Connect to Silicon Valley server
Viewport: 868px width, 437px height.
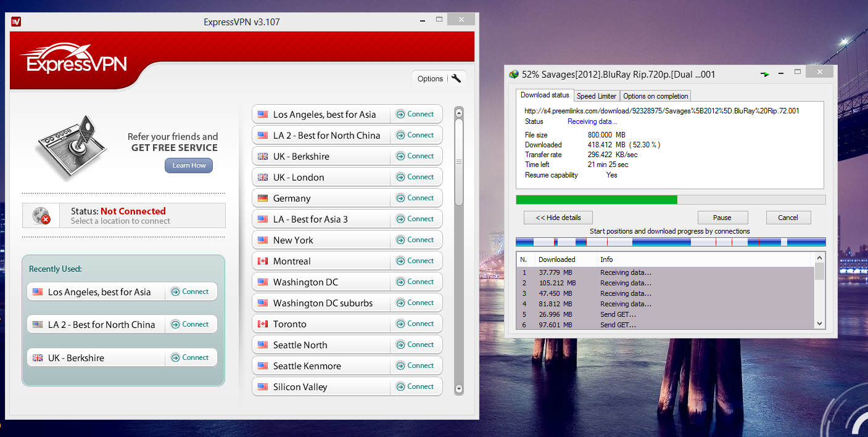click(x=416, y=386)
